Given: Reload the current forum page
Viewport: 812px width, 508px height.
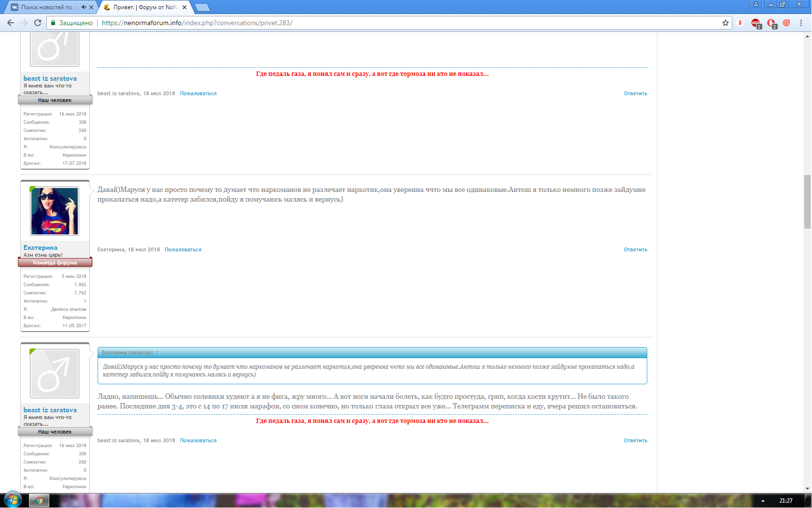Looking at the screenshot, I should pyautogui.click(x=38, y=23).
